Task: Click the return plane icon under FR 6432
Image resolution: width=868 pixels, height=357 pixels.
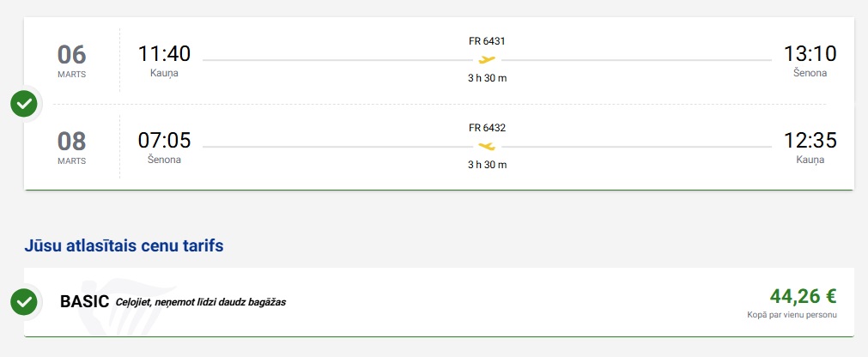Action: click(487, 146)
